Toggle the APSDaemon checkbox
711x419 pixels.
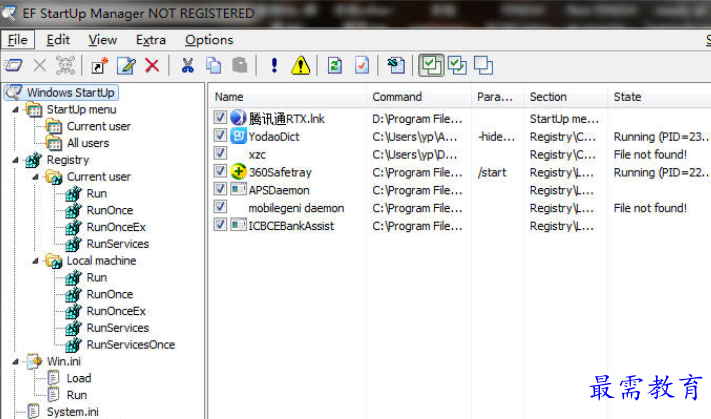(x=220, y=189)
